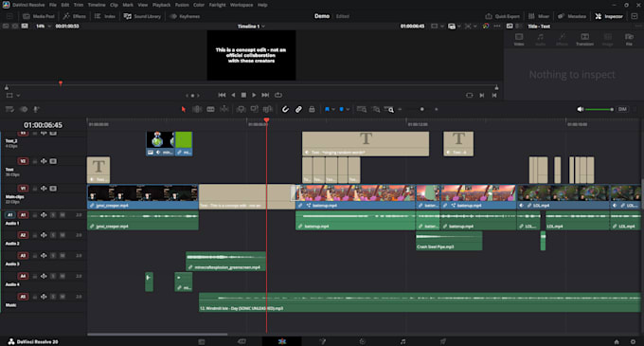Select the arrow Selection mode tool
Viewport: 644px width, 346px height.
(184, 109)
